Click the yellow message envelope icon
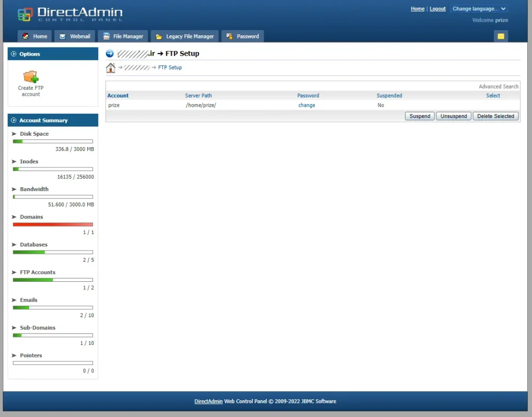 point(501,36)
